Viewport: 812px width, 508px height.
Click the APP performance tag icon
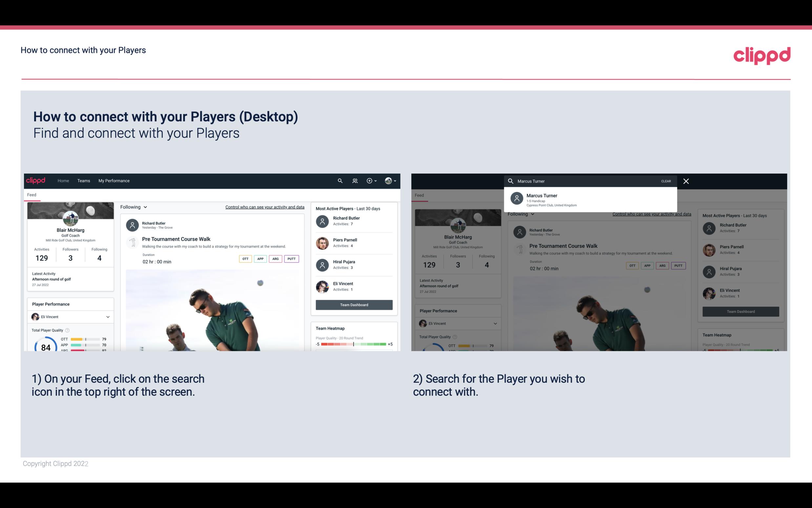pyautogui.click(x=259, y=258)
